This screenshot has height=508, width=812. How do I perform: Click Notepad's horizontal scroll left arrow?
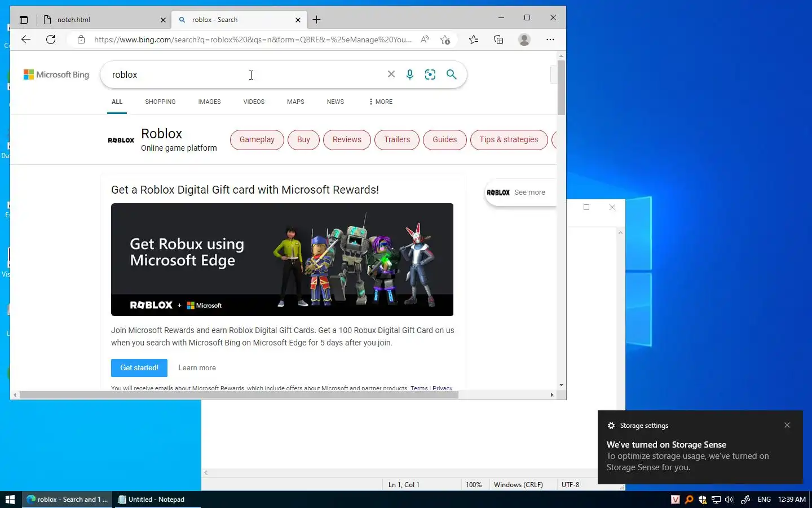coord(206,473)
